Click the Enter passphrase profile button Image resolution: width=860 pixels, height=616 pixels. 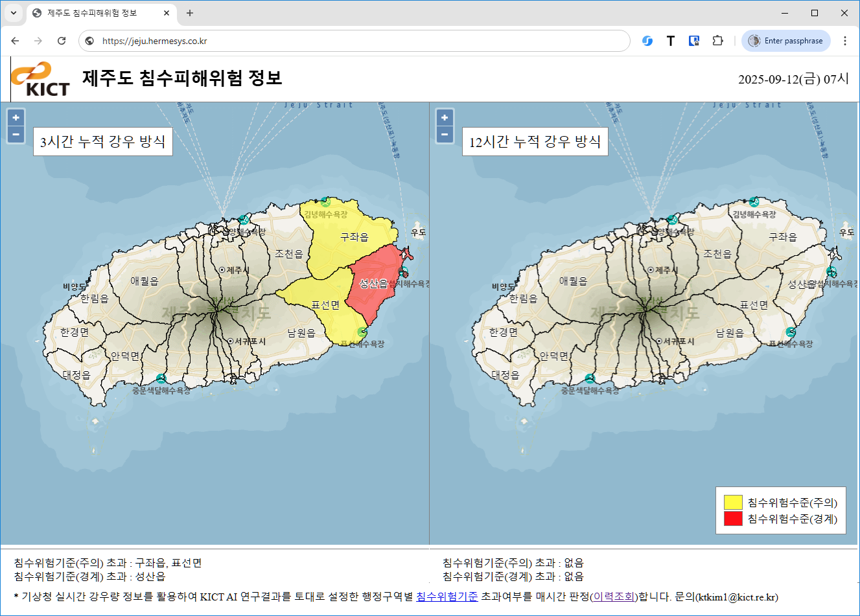pos(786,41)
